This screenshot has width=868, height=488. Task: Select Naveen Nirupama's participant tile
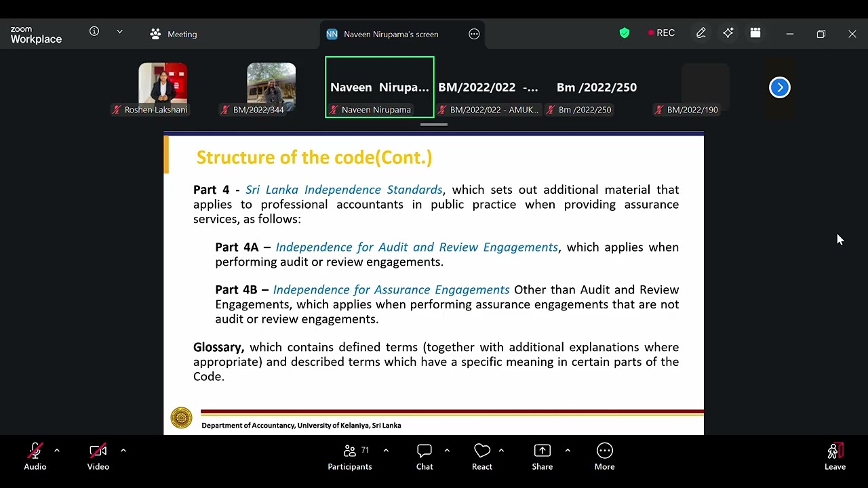[x=380, y=87]
